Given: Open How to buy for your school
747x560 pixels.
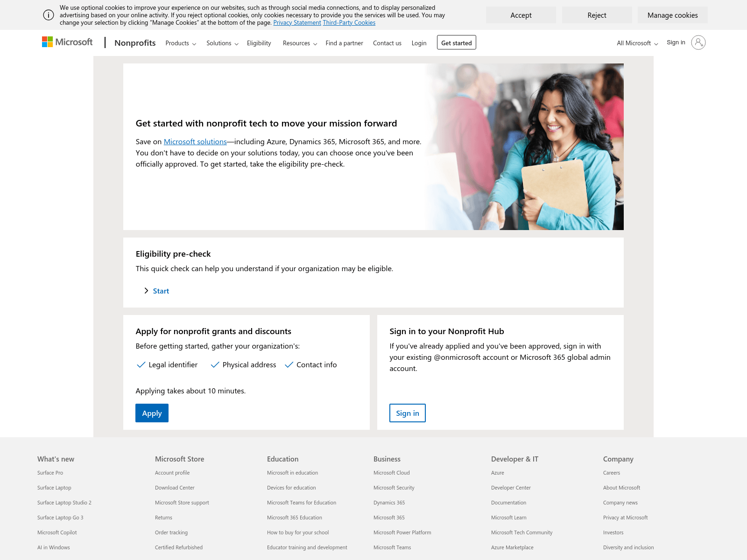Looking at the screenshot, I should click(x=298, y=532).
